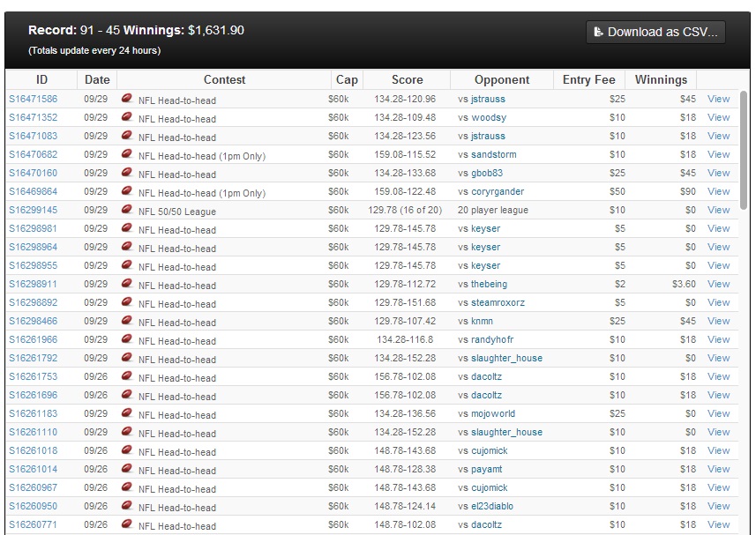Screen dimensions: 756x535
Task: Click football icon beside NFL 50/50 League
Action: pyautogui.click(x=127, y=210)
